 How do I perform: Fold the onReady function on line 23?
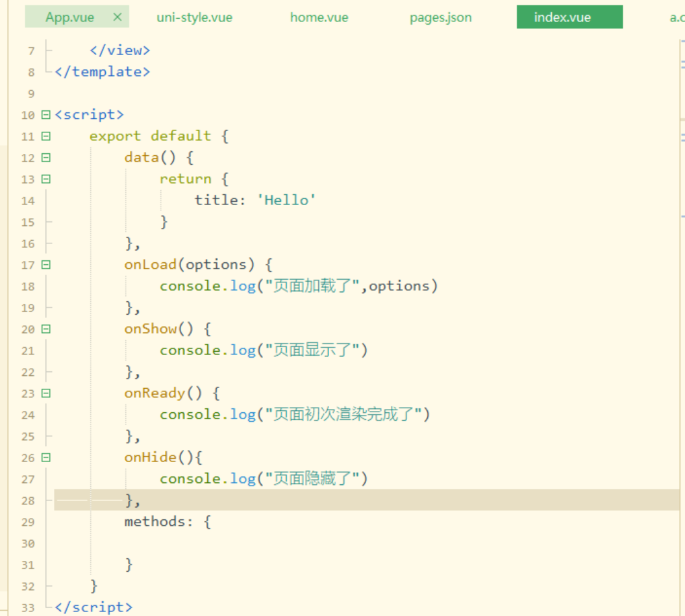click(46, 393)
